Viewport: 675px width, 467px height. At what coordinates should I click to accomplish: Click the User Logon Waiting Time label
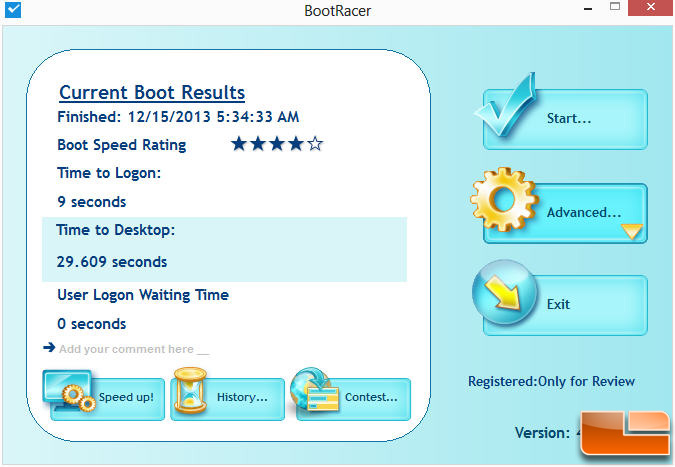(x=143, y=295)
